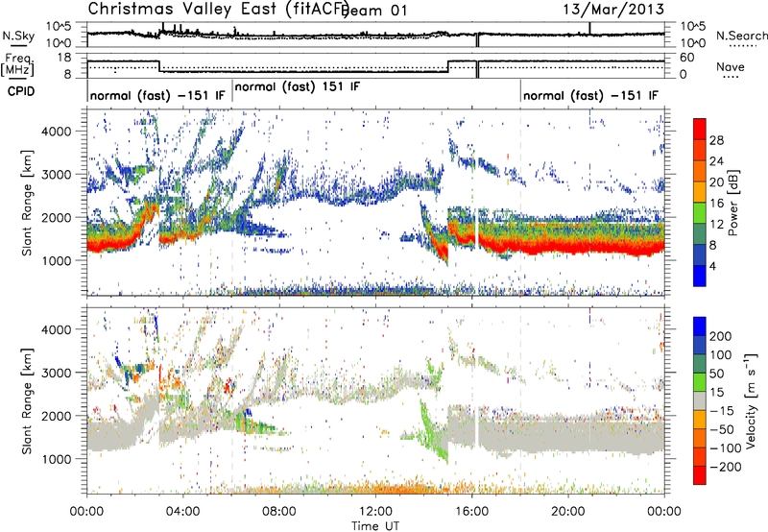The image size is (768, 532).
Task: Click the 'Freq. [MHz]' axis label
Action: [18, 65]
